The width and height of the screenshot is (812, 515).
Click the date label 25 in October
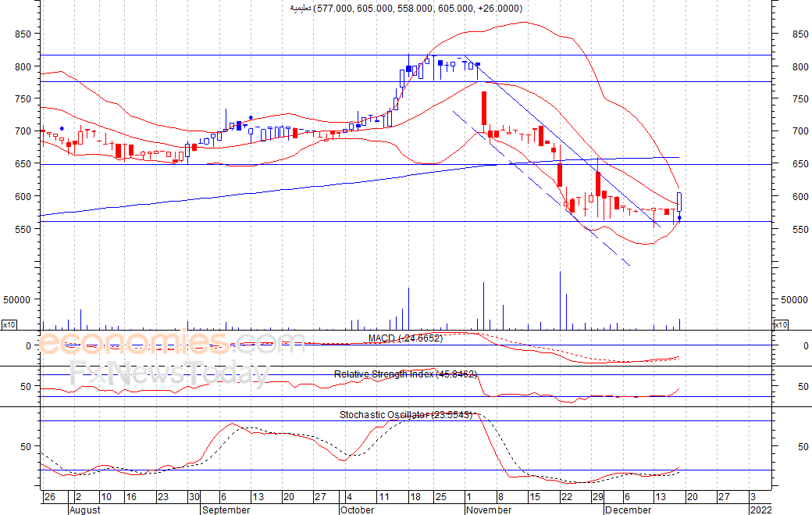(x=440, y=497)
